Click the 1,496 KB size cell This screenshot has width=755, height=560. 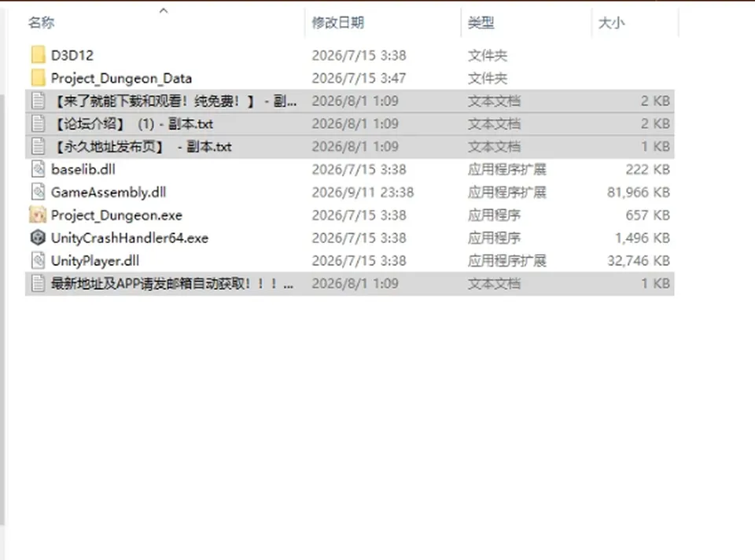pos(643,238)
